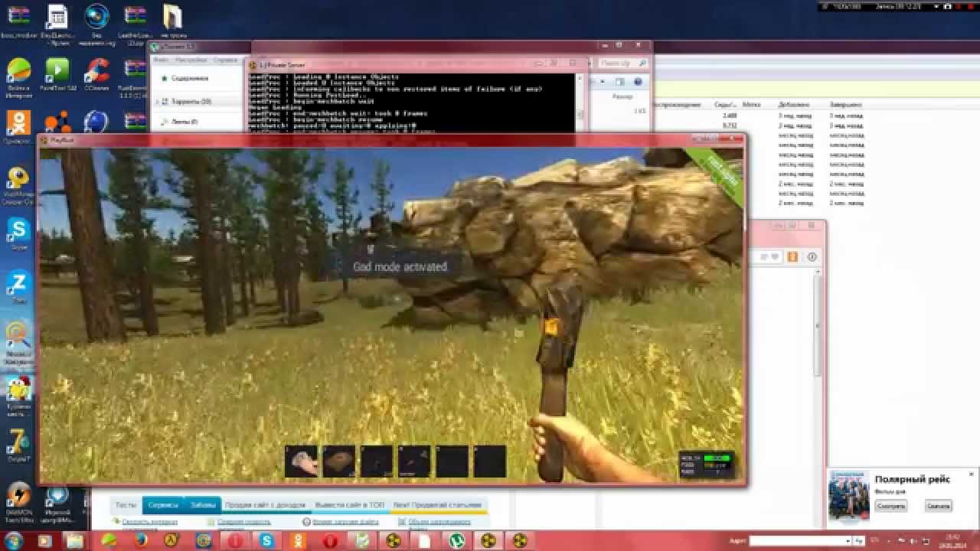Open the Half-Life lambda taskbar icon
The width and height of the screenshot is (980, 551).
(x=171, y=541)
